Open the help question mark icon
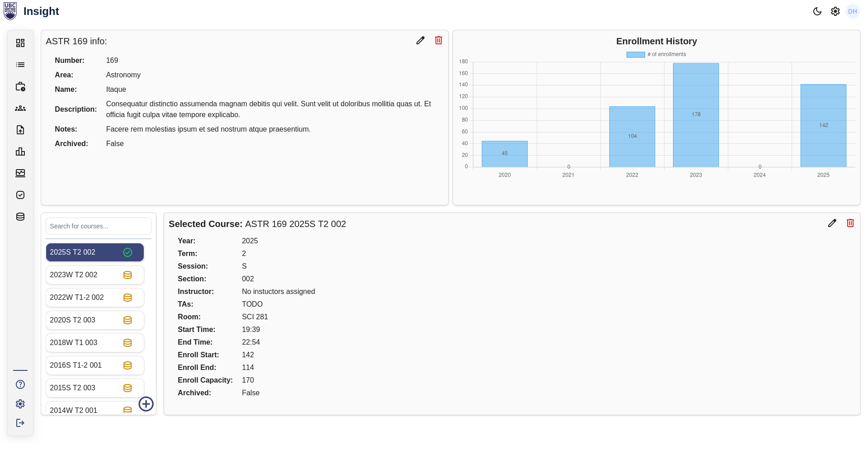The width and height of the screenshot is (868, 450). 20,384
